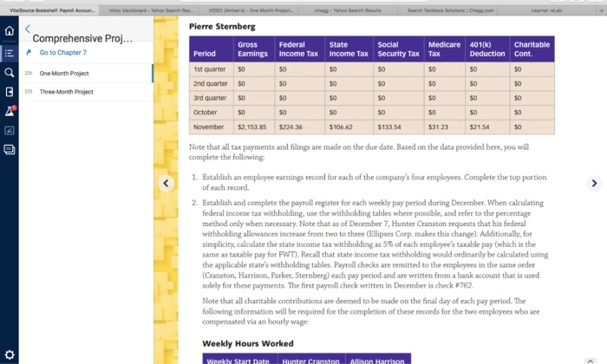Click page number 226 in the contents list
607x364 pixels.
pos(29,73)
